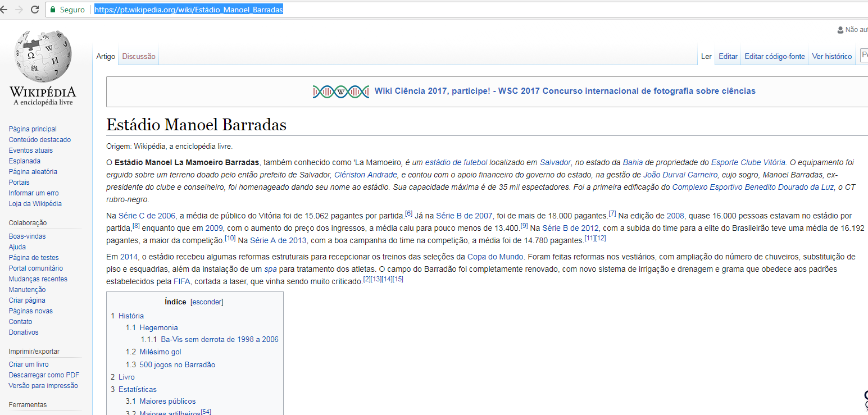This screenshot has width=868, height=415.
Task: Open Boas-vindas link
Action: coord(27,236)
